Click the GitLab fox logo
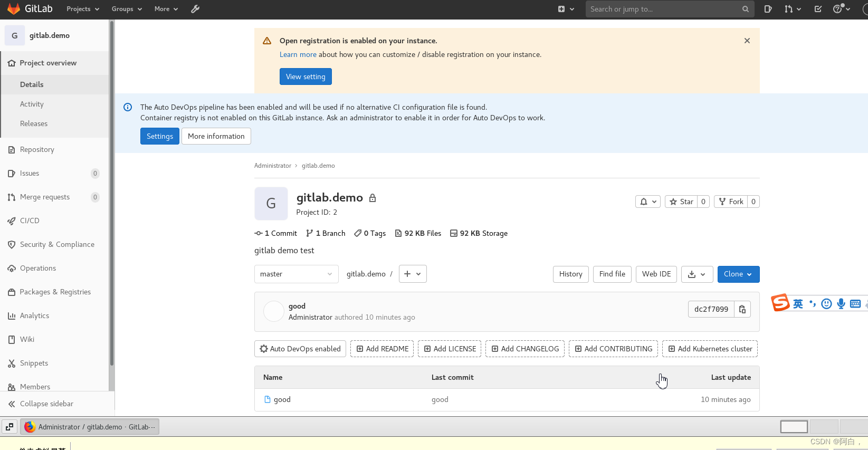This screenshot has height=450, width=868. (14, 9)
